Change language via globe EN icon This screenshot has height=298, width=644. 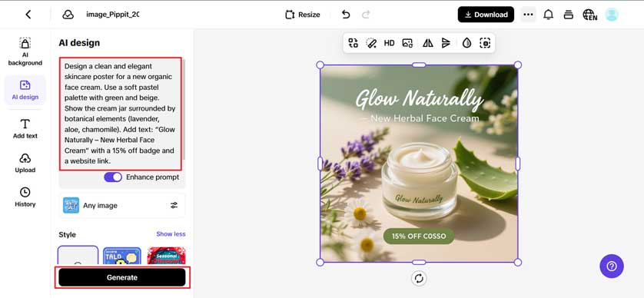(589, 15)
